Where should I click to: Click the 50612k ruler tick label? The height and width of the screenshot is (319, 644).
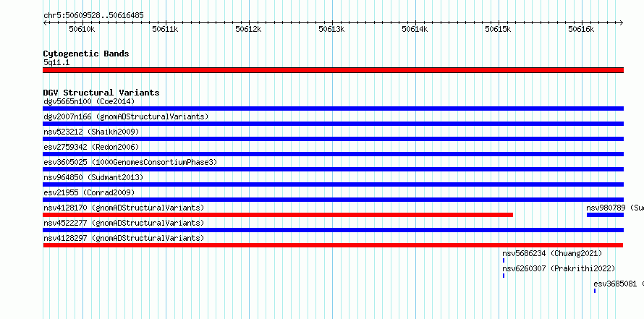click(x=248, y=29)
